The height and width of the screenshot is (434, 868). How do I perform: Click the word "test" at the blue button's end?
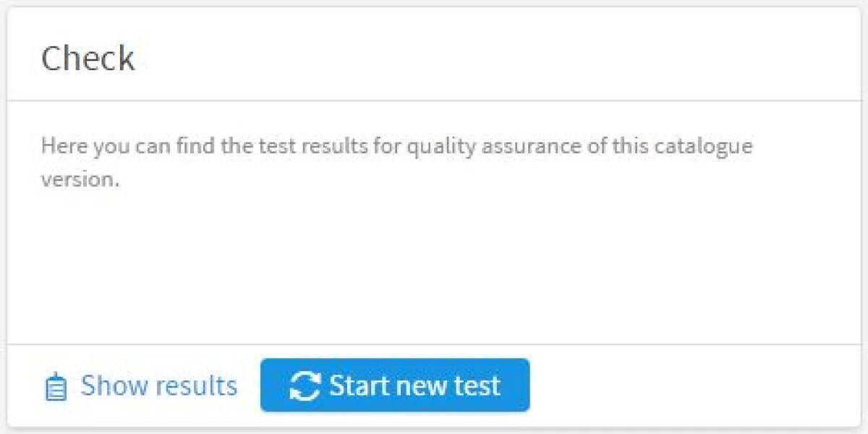477,386
